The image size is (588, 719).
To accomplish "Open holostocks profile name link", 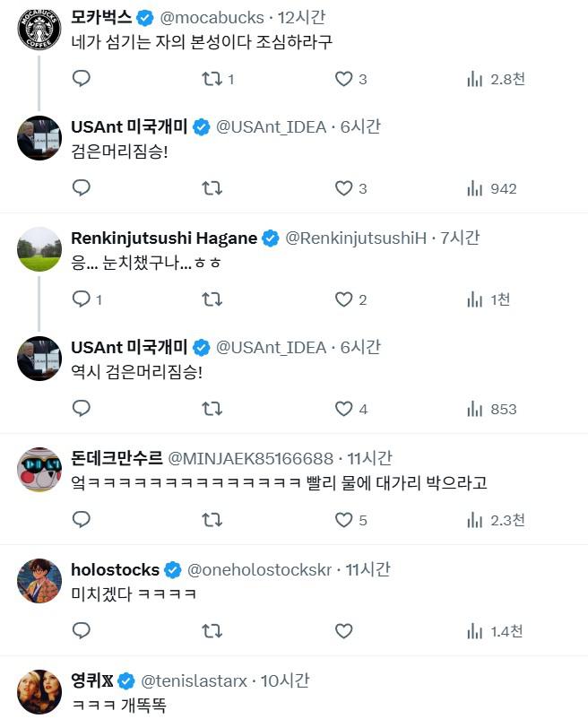I will (x=115, y=569).
